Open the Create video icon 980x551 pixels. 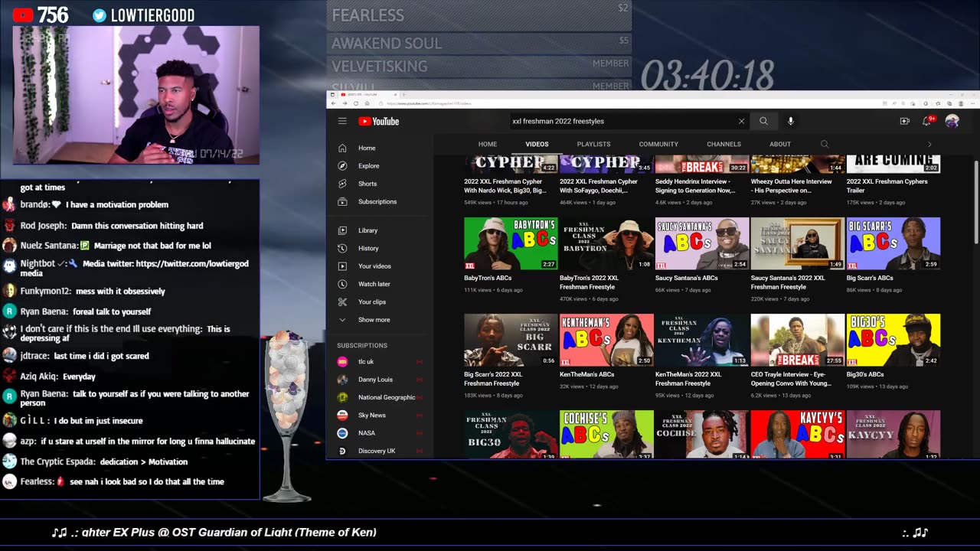tap(904, 121)
